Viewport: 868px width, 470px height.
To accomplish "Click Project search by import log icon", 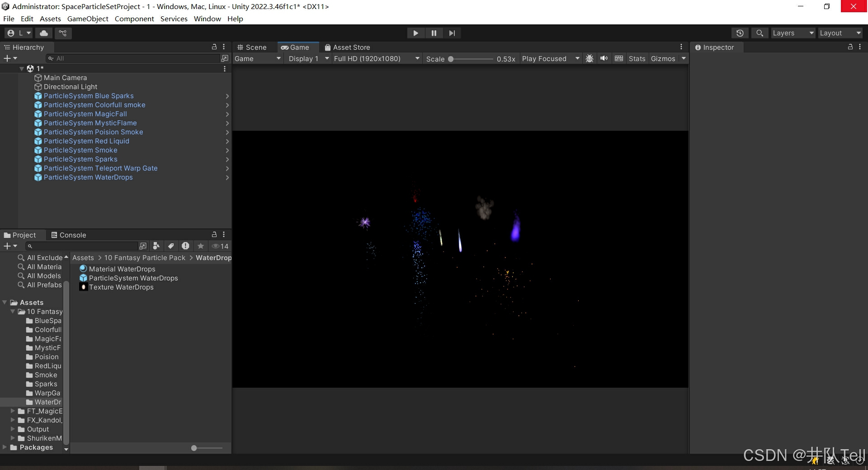I will click(x=185, y=246).
